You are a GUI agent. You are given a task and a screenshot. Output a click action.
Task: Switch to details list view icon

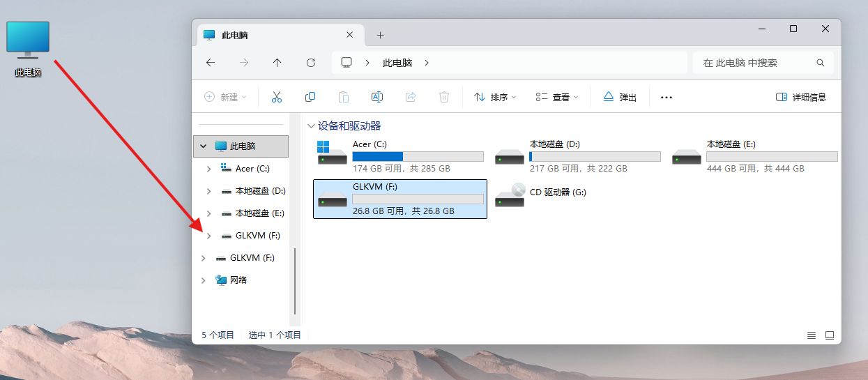click(812, 335)
